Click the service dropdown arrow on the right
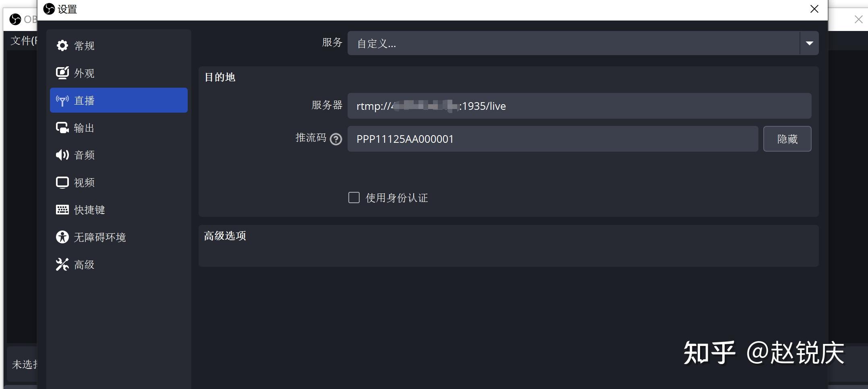 click(809, 43)
